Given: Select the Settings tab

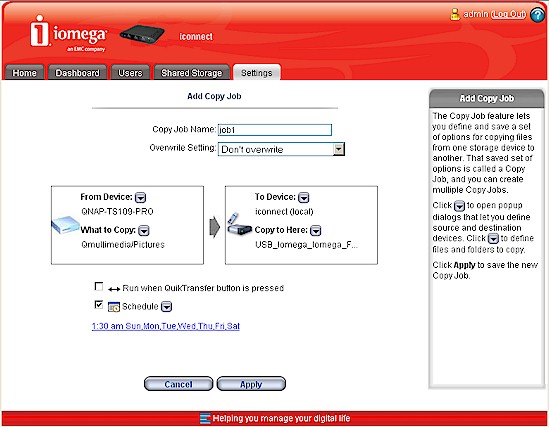Looking at the screenshot, I should [256, 73].
